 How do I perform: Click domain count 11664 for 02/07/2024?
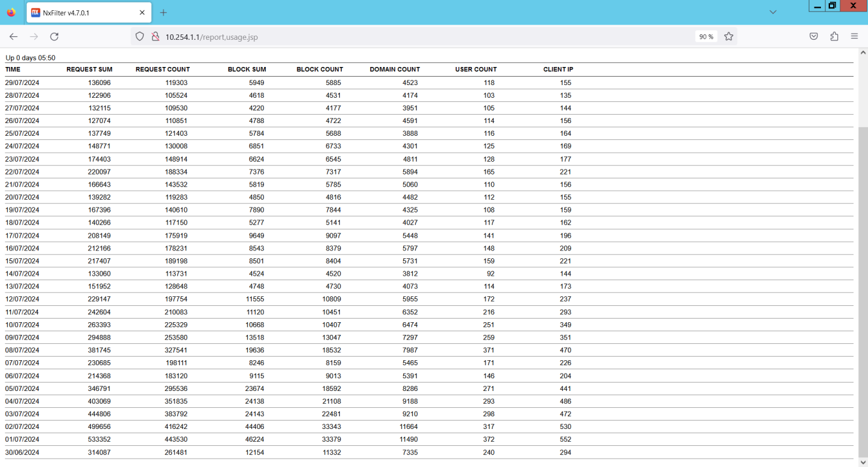tap(408, 427)
